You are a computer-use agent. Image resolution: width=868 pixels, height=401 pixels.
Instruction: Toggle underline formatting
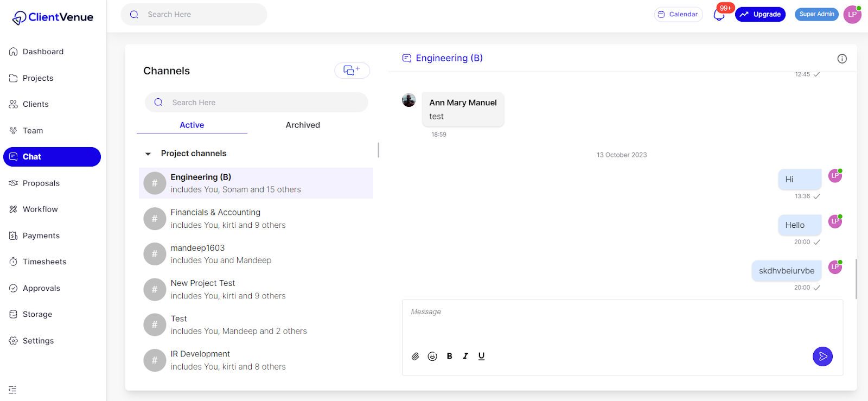[x=481, y=357]
